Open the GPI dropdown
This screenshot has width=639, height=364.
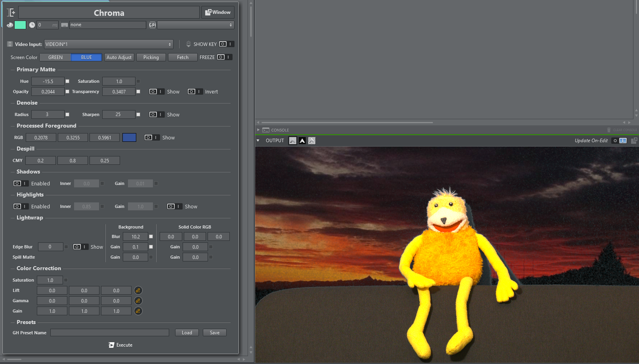tap(196, 25)
